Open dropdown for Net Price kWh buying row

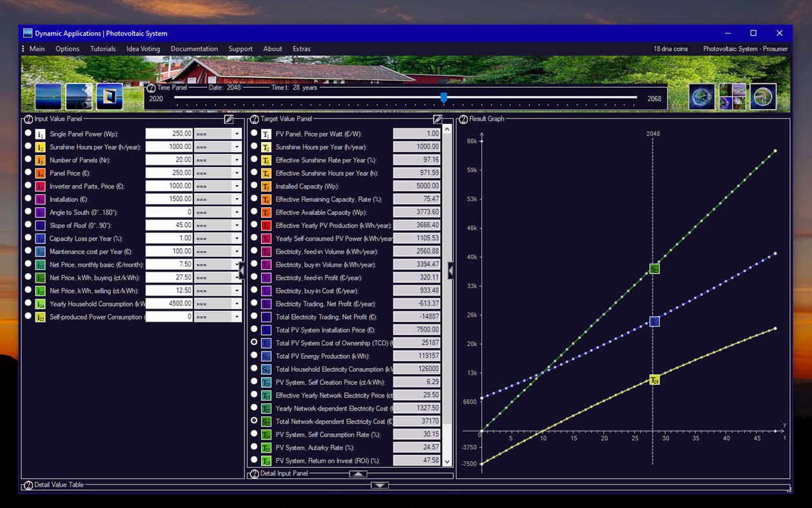237,278
